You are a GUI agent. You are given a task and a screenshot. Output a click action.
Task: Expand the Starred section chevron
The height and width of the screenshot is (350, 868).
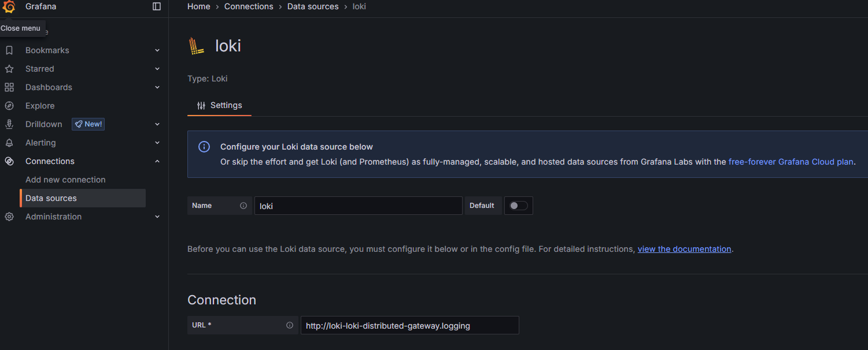coord(157,69)
